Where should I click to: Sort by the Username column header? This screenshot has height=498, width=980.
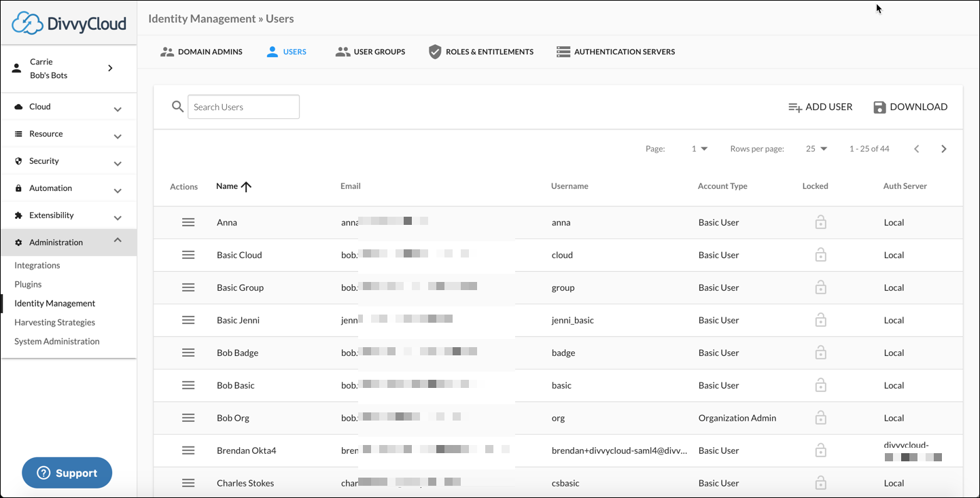pyautogui.click(x=570, y=186)
